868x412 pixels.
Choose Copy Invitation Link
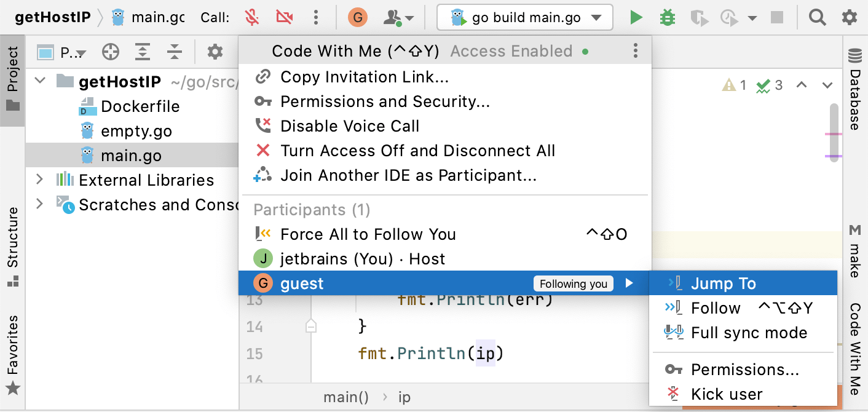[x=444, y=77]
